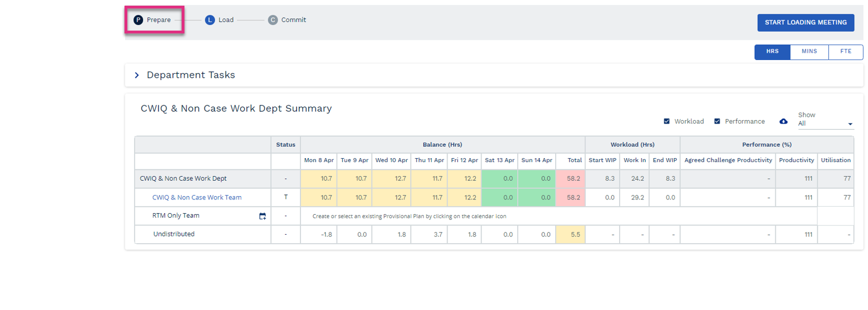Click Undistributed total cell 5.5
This screenshot has width=868, height=310.
(x=570, y=234)
